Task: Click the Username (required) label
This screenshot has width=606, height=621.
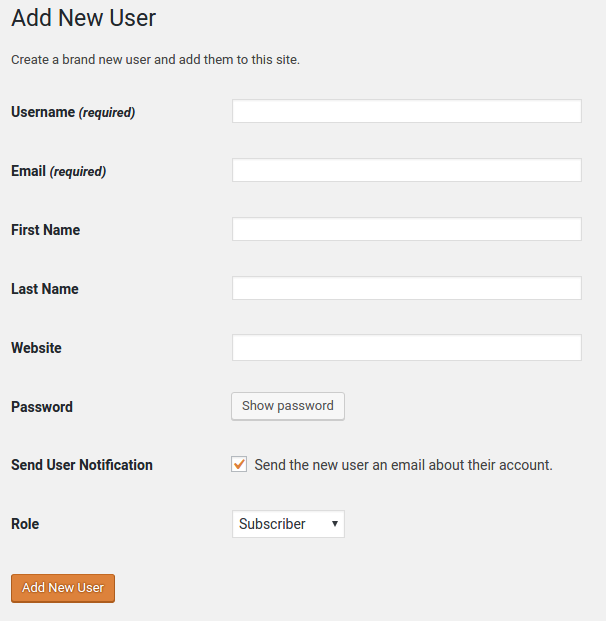Action: (x=72, y=112)
